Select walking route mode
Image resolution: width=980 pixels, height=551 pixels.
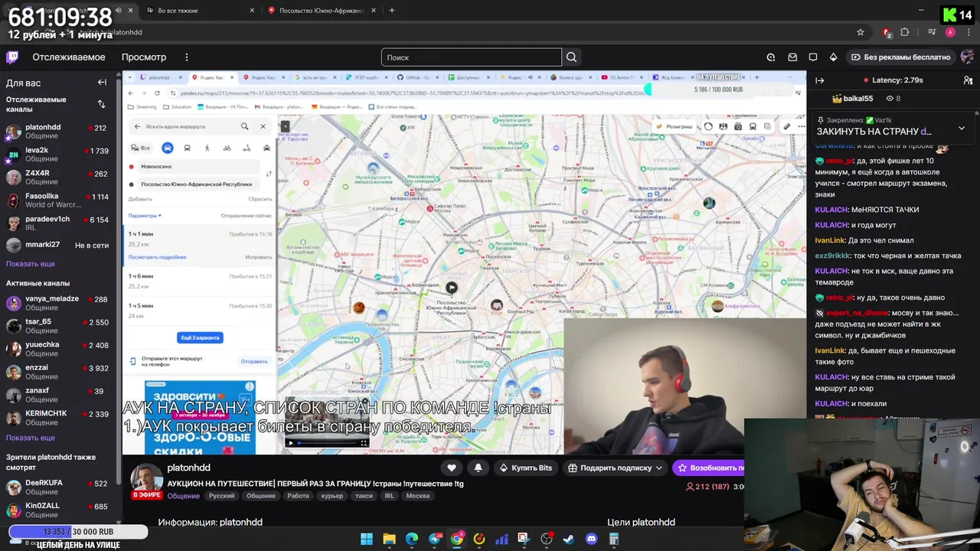(x=207, y=148)
